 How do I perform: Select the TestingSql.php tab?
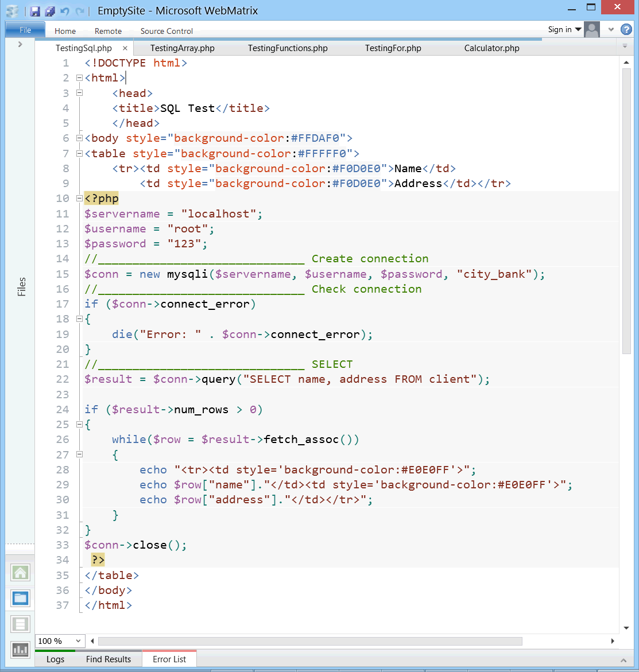[x=84, y=48]
